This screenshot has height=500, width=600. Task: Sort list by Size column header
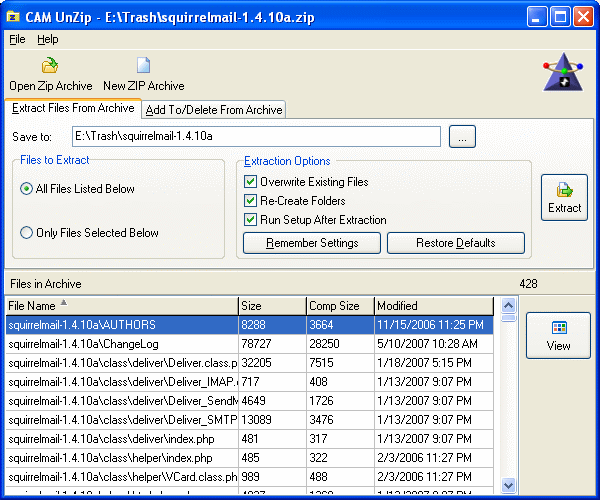(272, 306)
